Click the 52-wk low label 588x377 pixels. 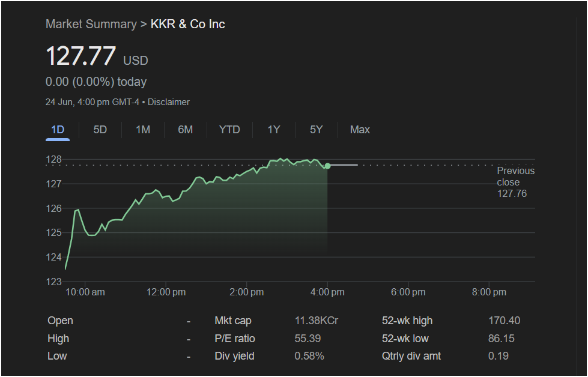tap(405, 339)
